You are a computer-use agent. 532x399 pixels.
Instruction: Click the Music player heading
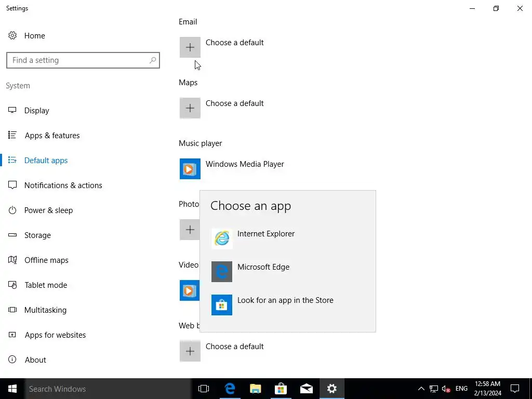[200, 143]
